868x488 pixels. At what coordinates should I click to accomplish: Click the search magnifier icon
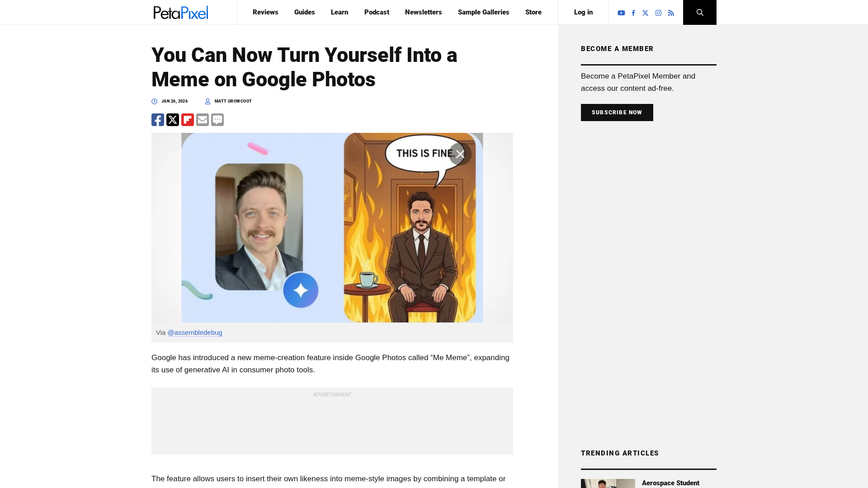pos(700,12)
